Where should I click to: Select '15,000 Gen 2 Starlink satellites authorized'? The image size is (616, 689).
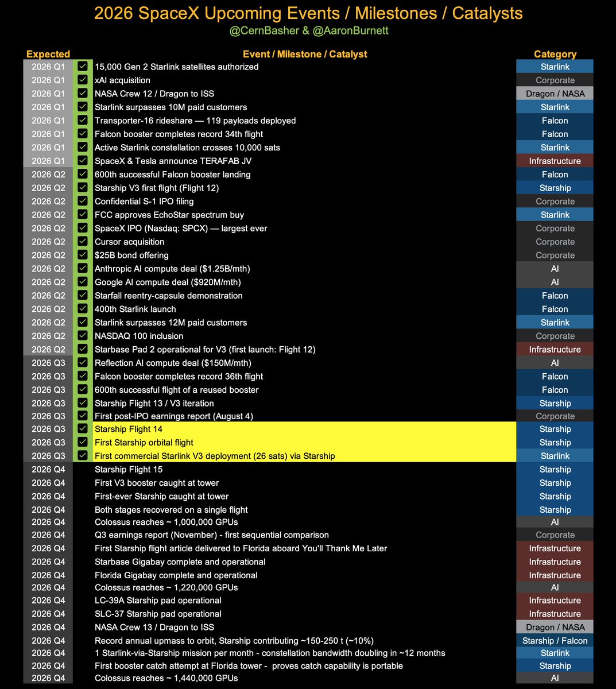coord(177,67)
